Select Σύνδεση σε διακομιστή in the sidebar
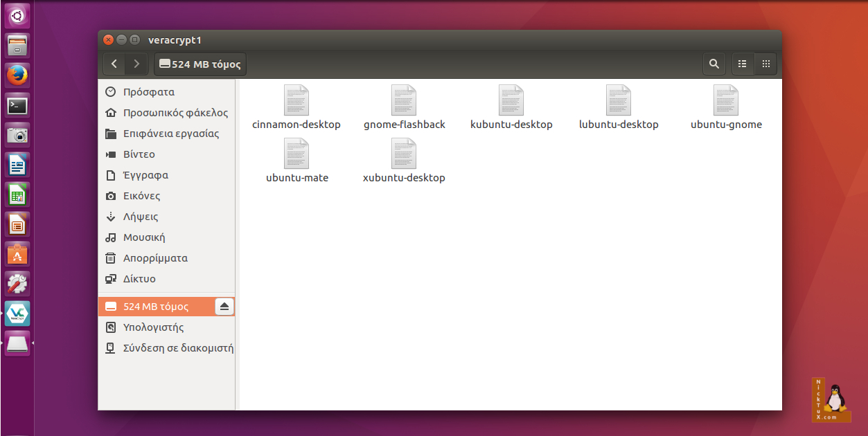The image size is (868, 436). click(177, 348)
